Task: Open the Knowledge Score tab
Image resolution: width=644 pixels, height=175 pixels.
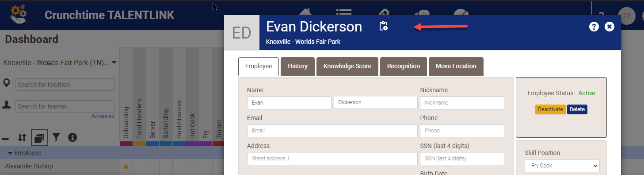Action: coord(347,66)
